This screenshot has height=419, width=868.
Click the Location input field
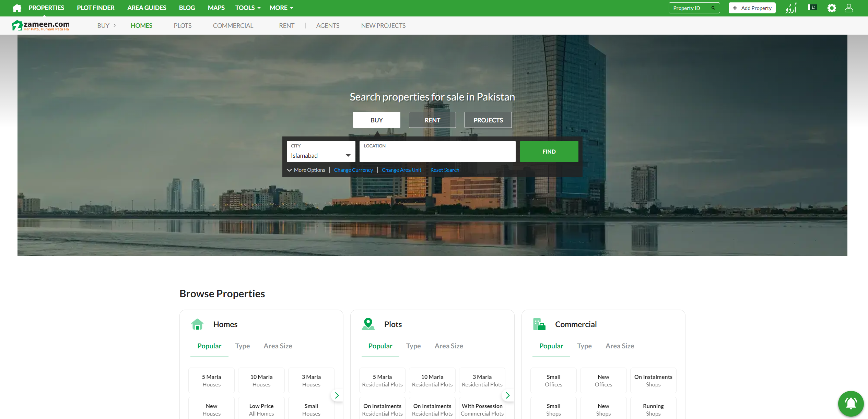(x=437, y=155)
